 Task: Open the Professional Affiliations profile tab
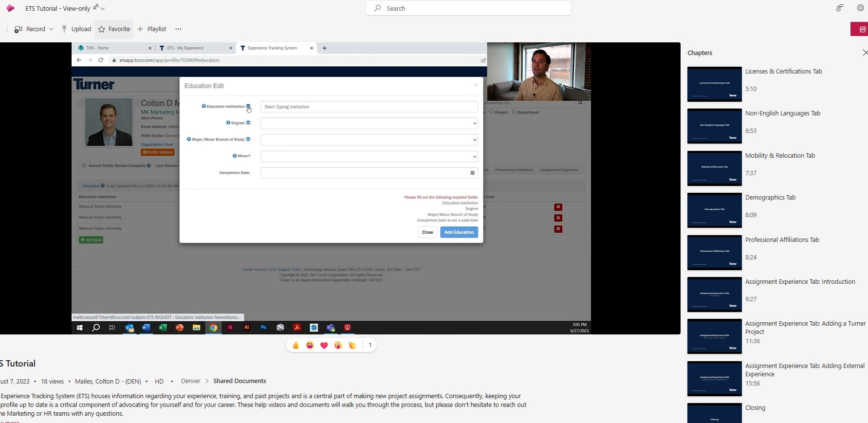click(514, 170)
